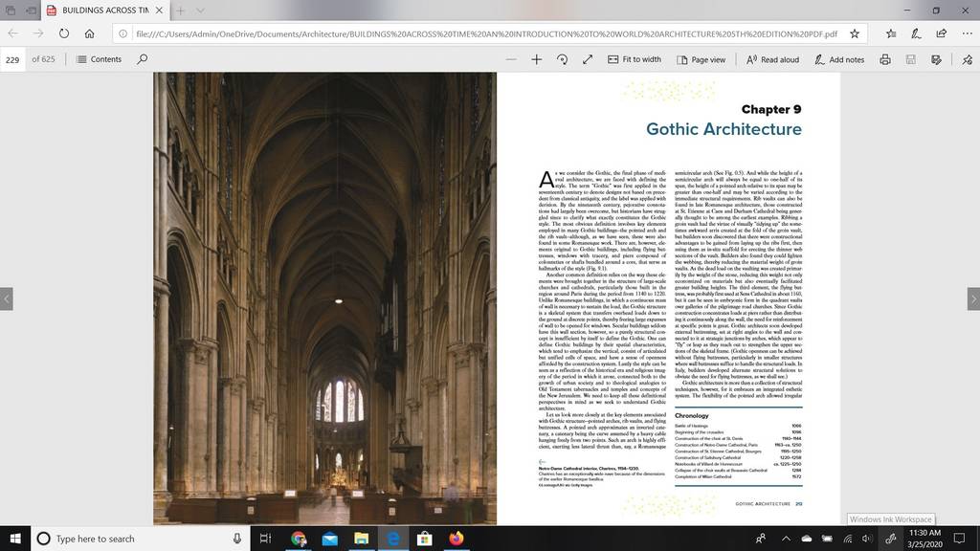Open the network Wi-Fi tray icon
Viewport: 980px width, 551px height.
pyautogui.click(x=848, y=539)
